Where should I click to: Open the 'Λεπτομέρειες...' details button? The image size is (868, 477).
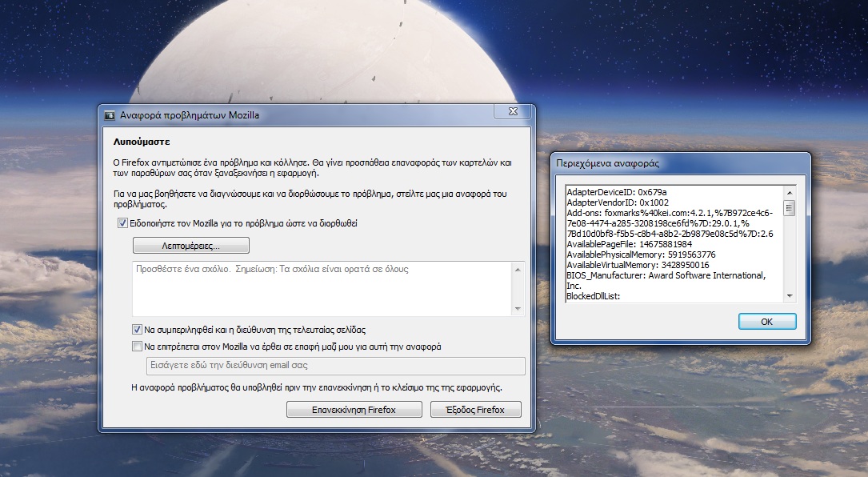pos(191,246)
